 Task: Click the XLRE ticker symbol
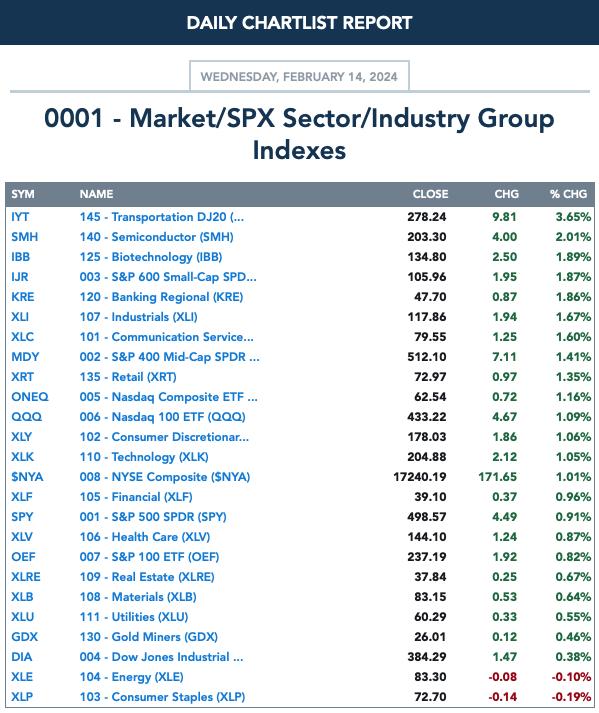tap(26, 577)
